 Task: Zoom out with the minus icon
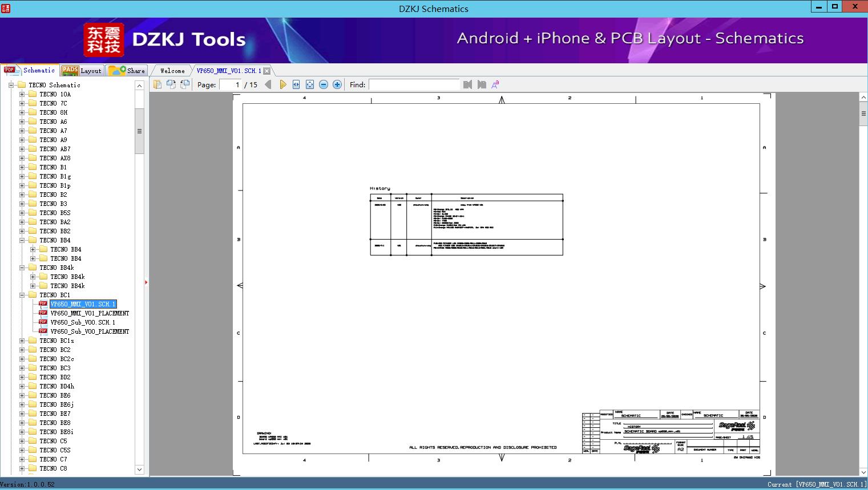click(x=324, y=84)
